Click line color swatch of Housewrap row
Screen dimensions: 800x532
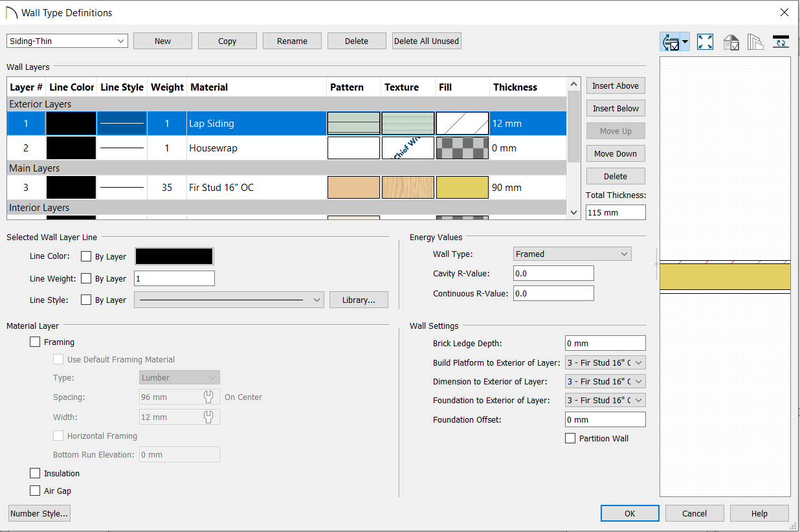click(71, 148)
